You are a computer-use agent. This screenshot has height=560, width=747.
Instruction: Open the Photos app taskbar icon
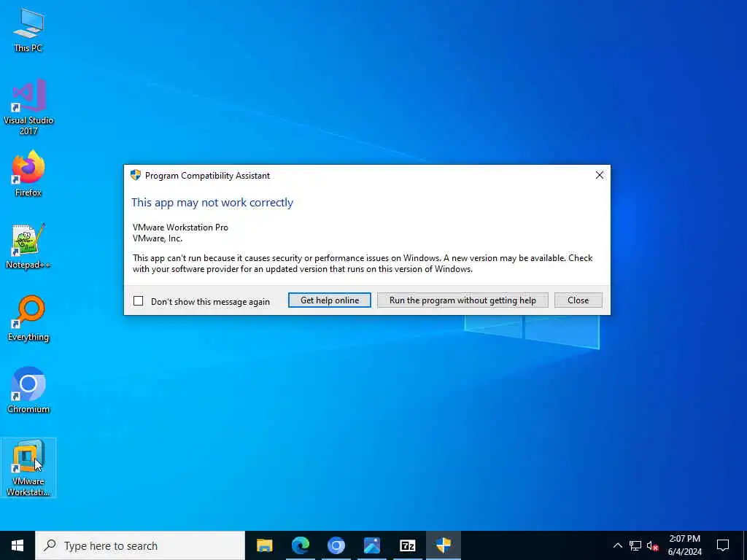[371, 545]
